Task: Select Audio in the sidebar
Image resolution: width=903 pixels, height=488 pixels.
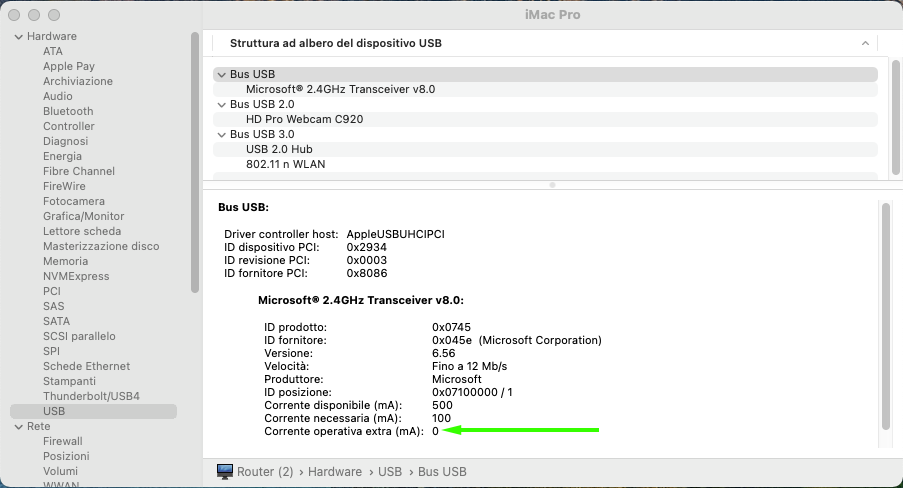Action: tap(58, 96)
